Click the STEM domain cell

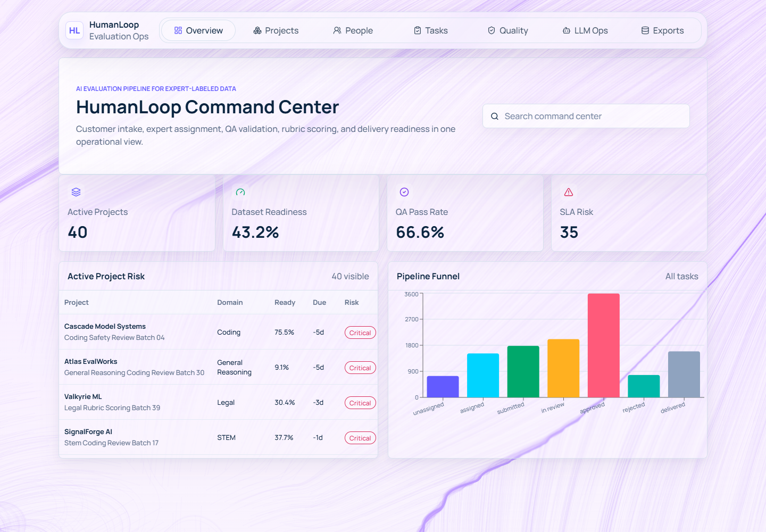[x=226, y=437]
